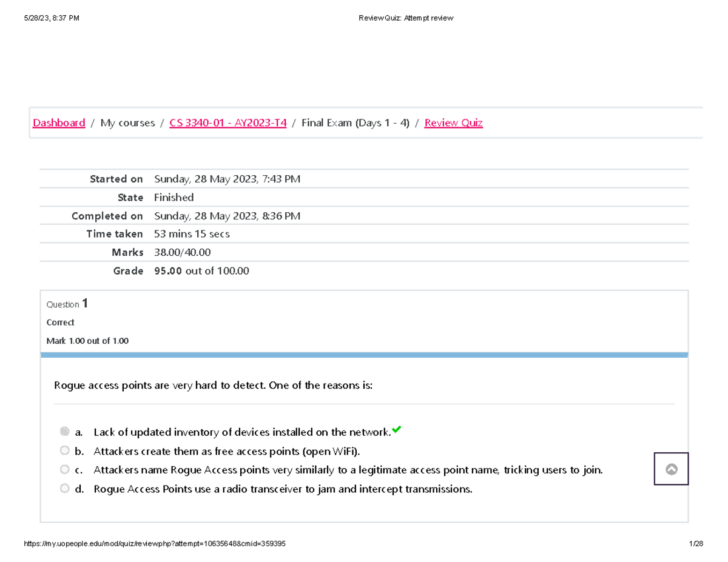Click the Marks value 38.00/40.00
The height and width of the screenshot is (562, 728).
(182, 252)
